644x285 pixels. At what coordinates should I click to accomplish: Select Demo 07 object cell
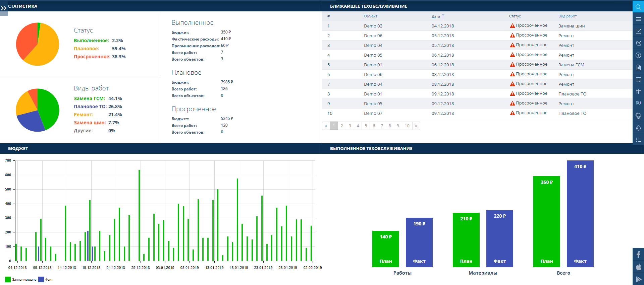click(x=373, y=113)
